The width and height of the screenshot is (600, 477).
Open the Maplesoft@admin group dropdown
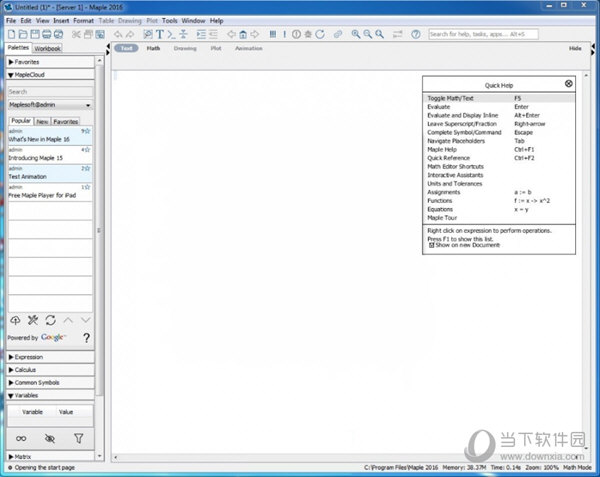point(50,105)
